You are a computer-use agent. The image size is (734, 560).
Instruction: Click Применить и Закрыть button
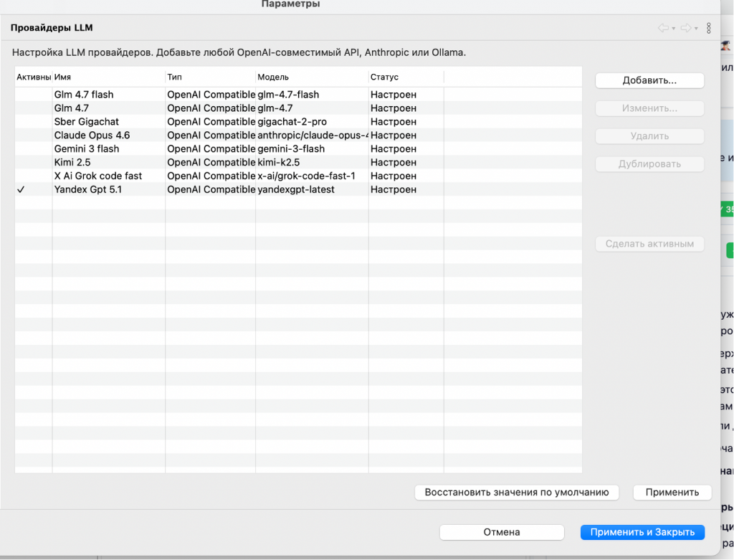pos(642,532)
